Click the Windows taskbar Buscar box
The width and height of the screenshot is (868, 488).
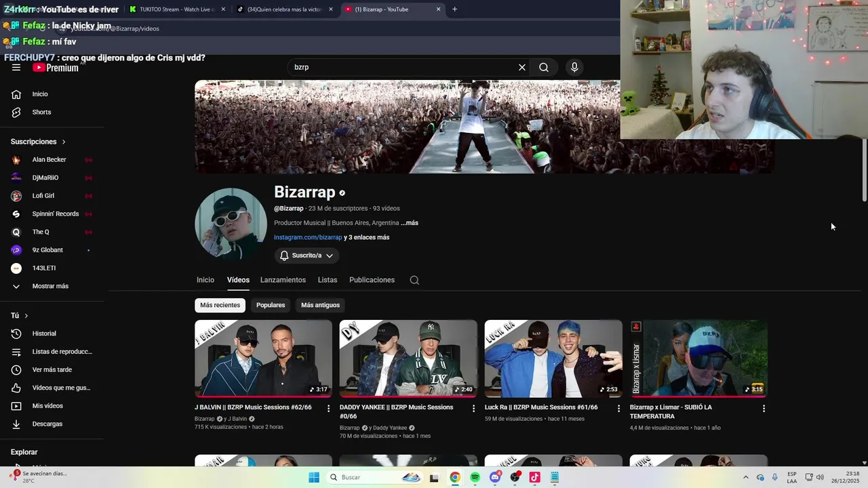pyautogui.click(x=374, y=477)
